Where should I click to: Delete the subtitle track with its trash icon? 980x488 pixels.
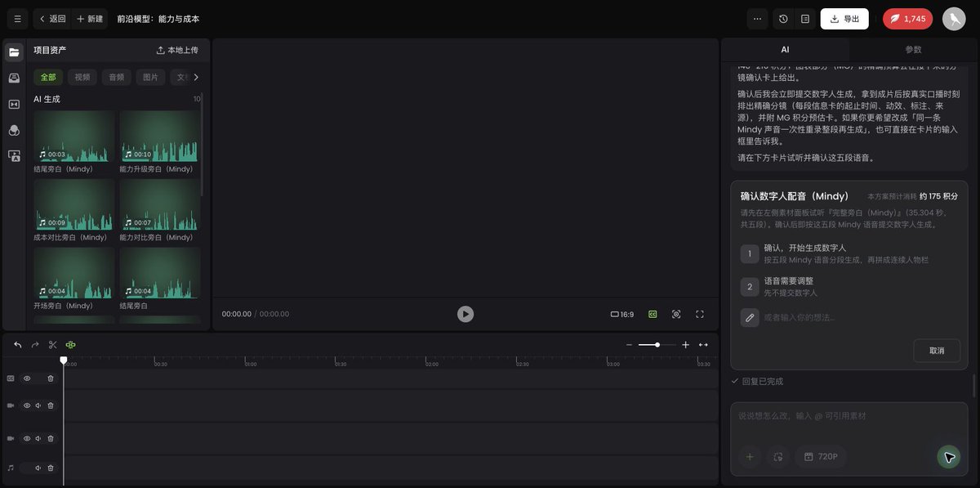point(51,378)
